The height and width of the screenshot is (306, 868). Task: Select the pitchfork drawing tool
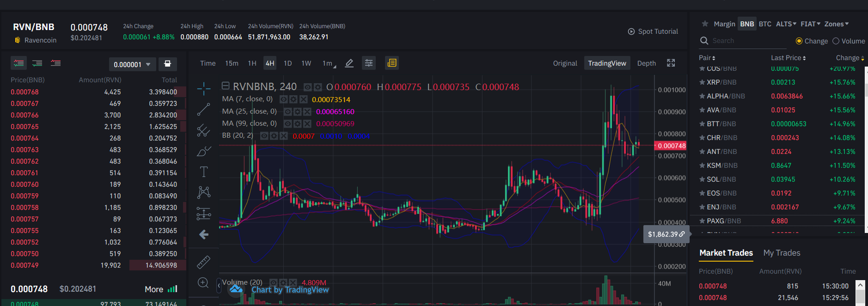[203, 130]
